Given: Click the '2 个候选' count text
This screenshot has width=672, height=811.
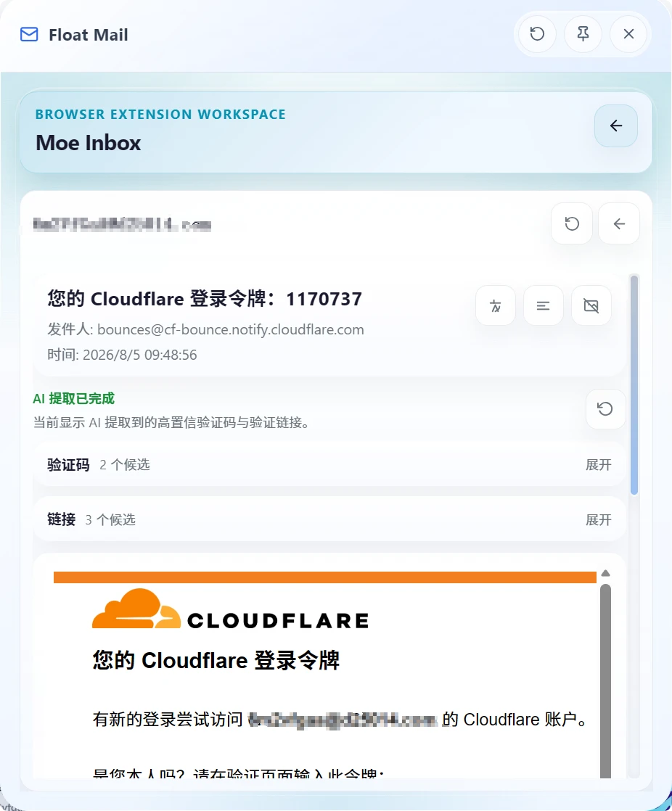Looking at the screenshot, I should click(x=125, y=464).
